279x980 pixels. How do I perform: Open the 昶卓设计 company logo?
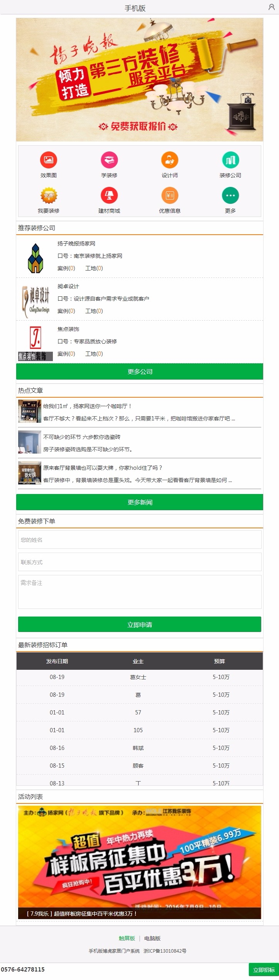coord(36,301)
